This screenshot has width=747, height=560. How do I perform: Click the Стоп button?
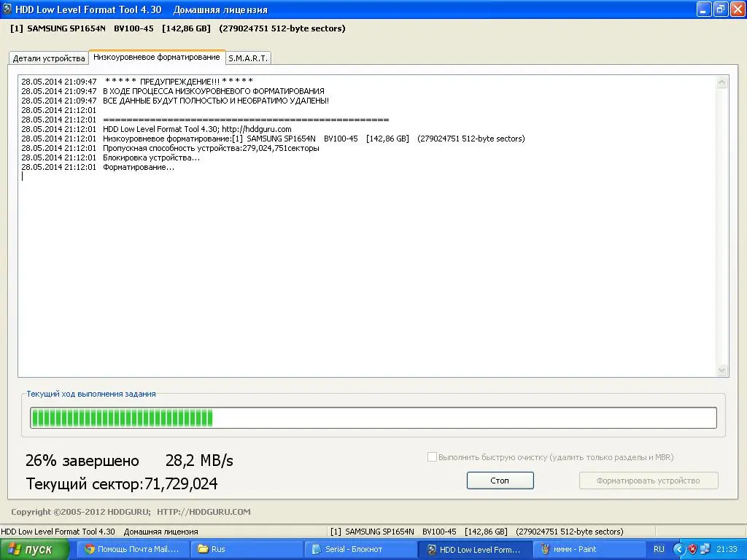[500, 481]
